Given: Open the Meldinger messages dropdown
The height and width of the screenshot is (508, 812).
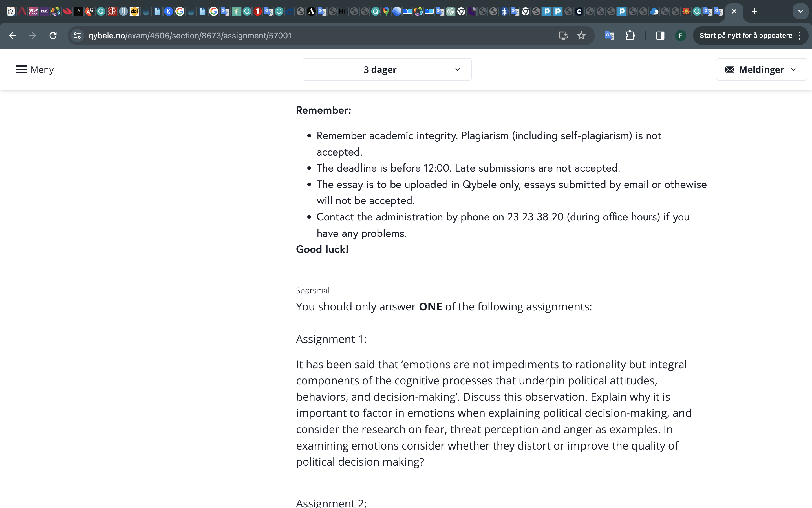Looking at the screenshot, I should (x=761, y=69).
